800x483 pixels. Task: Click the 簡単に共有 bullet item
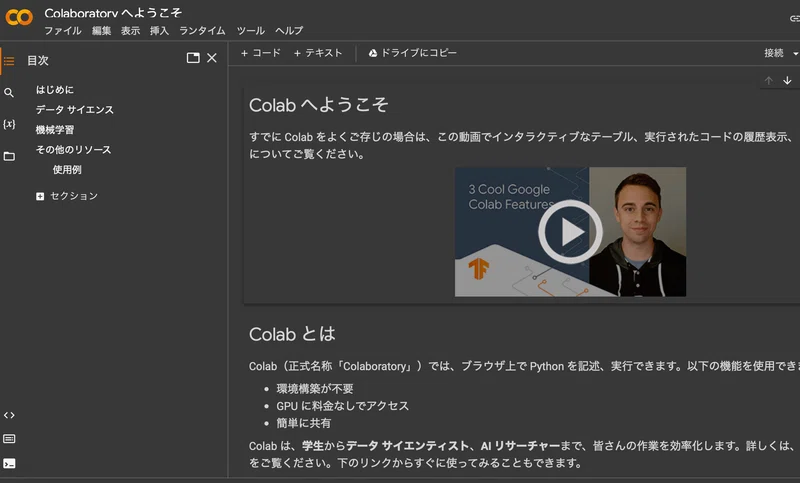pyautogui.click(x=304, y=423)
